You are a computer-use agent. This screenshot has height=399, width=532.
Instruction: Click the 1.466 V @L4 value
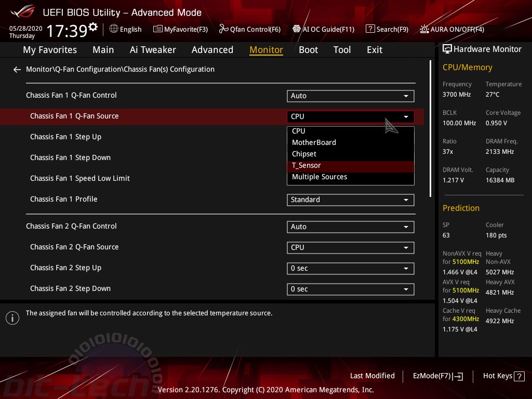click(x=460, y=272)
